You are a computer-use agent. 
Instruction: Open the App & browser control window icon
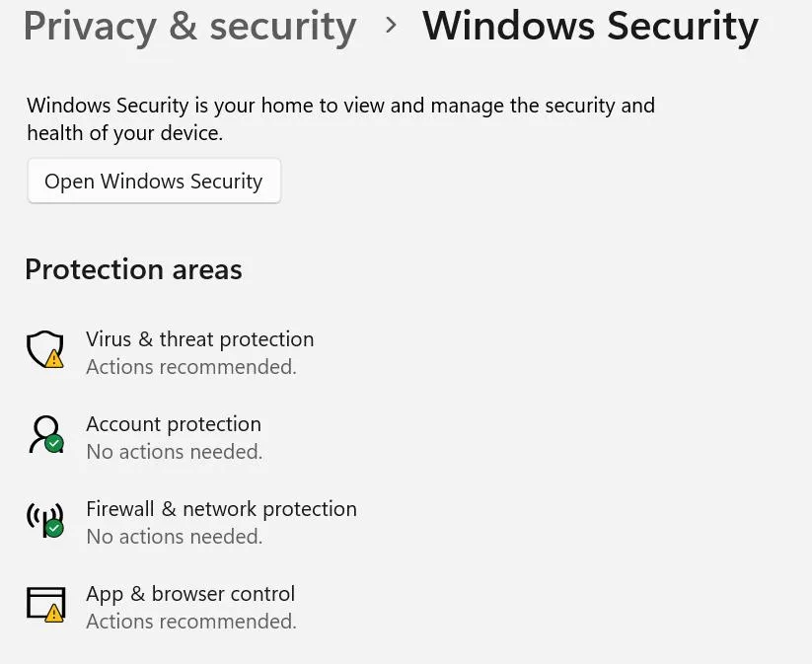[43, 602]
